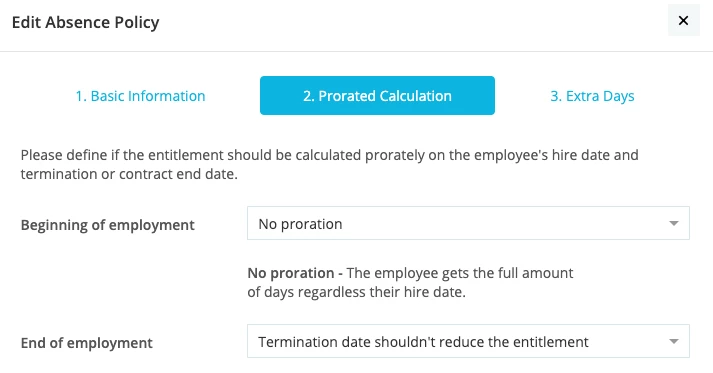Click the '3.' number in Extra Days tab

point(556,96)
